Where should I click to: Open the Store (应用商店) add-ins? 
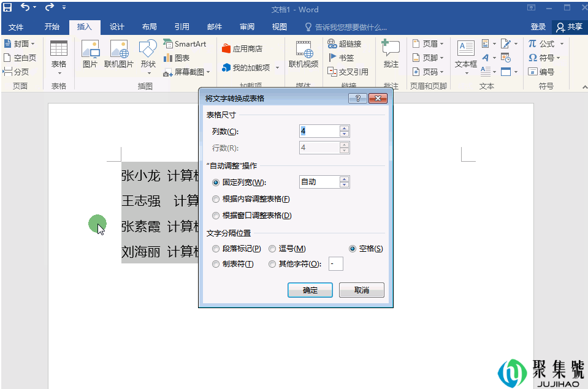point(242,49)
